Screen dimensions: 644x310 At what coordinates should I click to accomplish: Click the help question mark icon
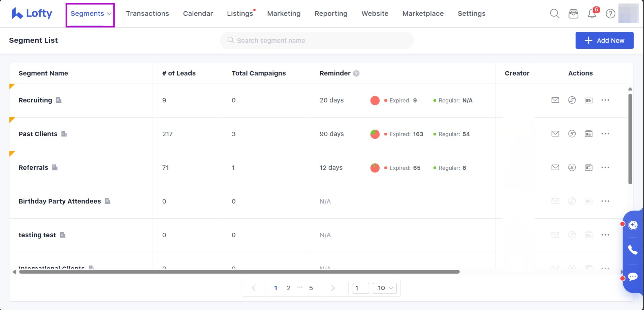pos(610,14)
